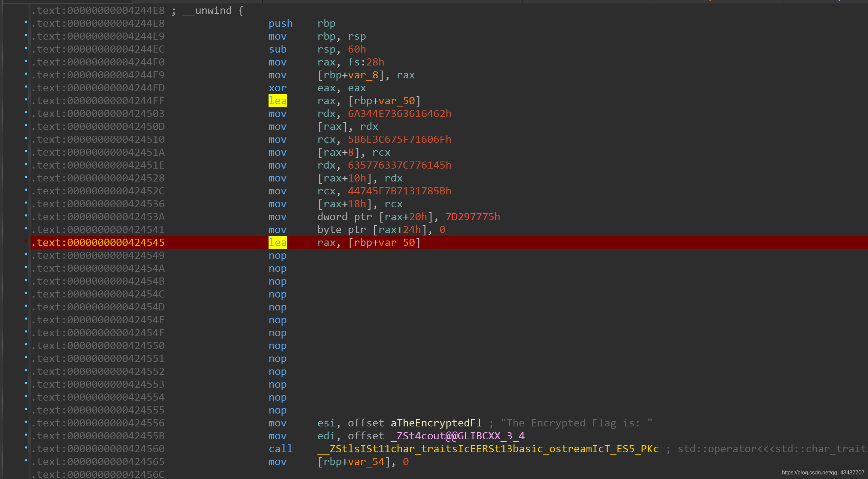The width and height of the screenshot is (868, 479).
Task: Click the sub mnemonic at 4244EC
Action: coord(277,49)
